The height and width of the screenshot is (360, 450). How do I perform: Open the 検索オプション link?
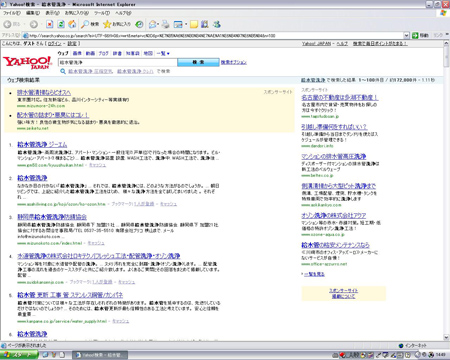point(234,62)
